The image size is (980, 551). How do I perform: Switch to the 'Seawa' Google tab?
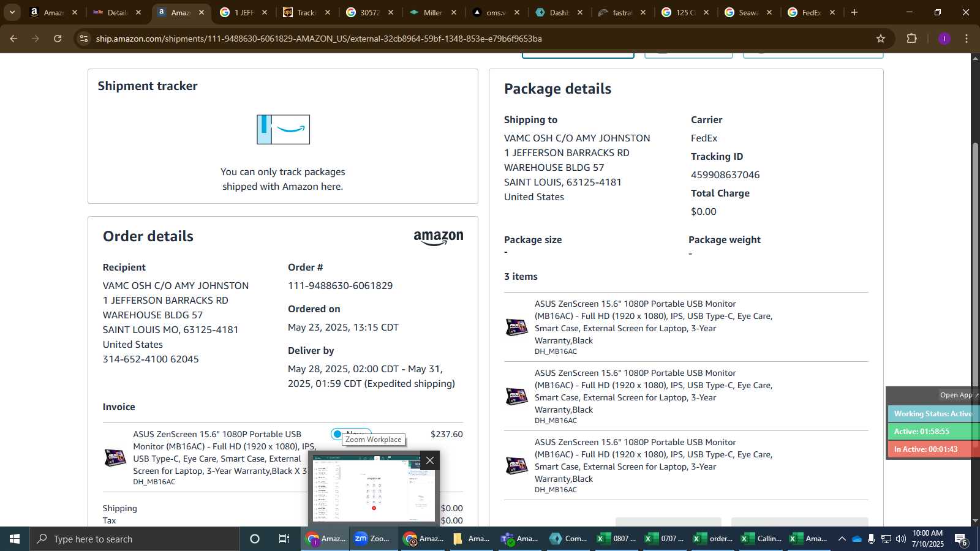point(748,12)
